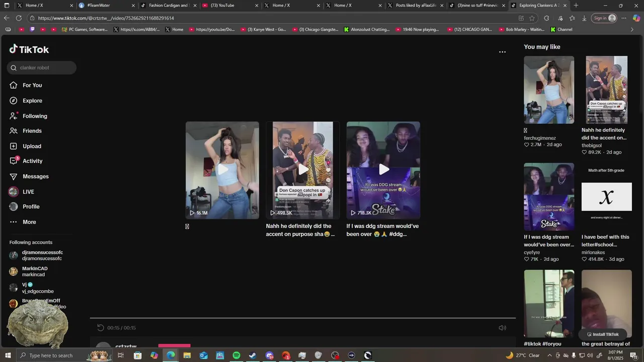Click the TikTok logo

[29, 49]
